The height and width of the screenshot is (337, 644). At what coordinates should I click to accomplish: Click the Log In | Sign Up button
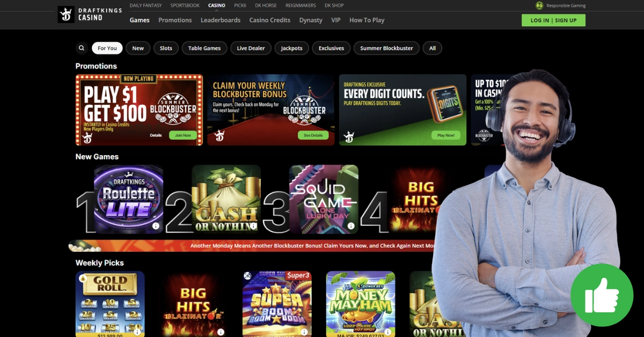[553, 20]
